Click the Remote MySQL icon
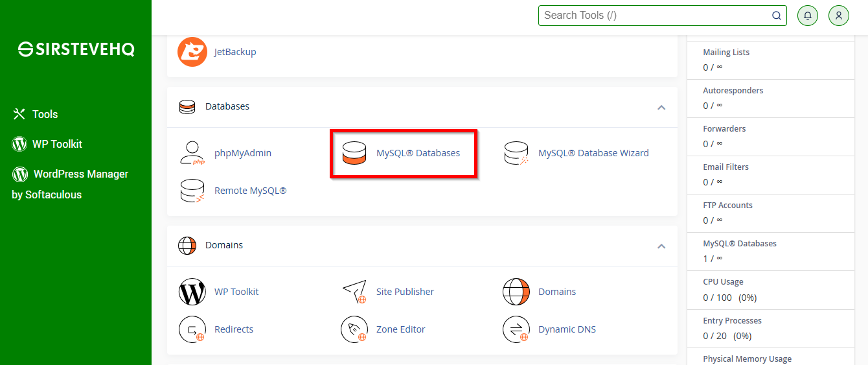This screenshot has width=868, height=365. (x=192, y=191)
